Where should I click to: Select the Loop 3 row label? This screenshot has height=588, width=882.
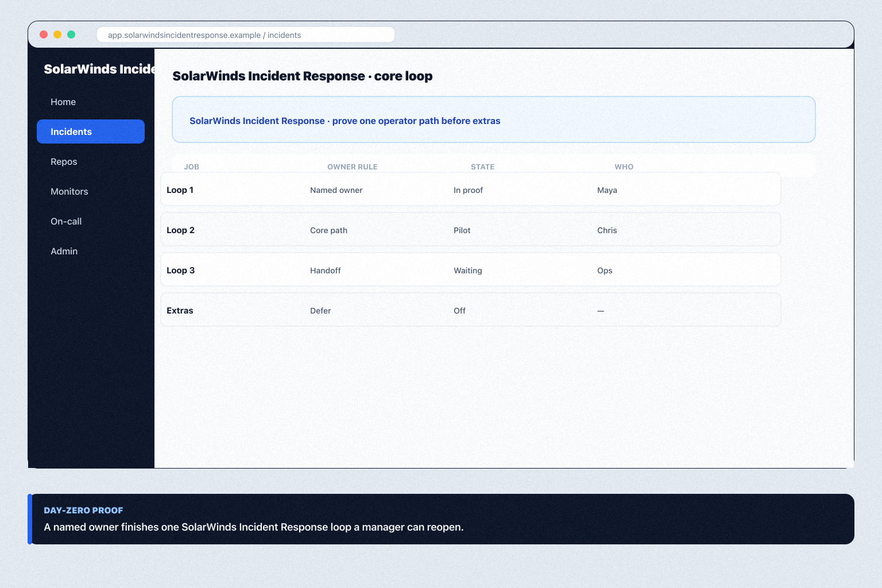180,270
